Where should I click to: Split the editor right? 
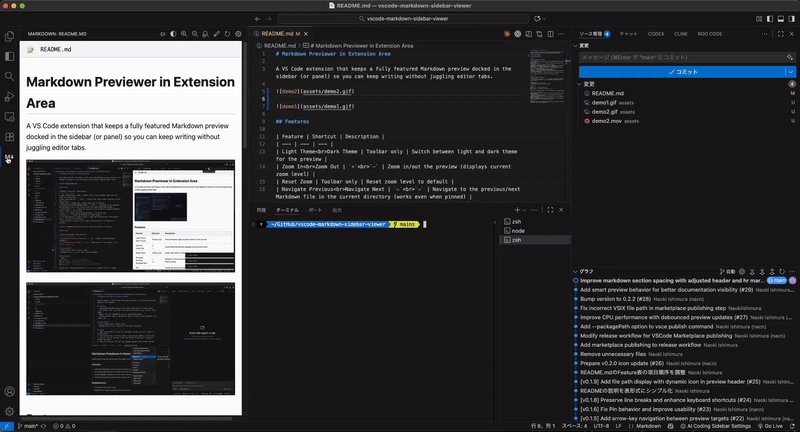coord(551,34)
